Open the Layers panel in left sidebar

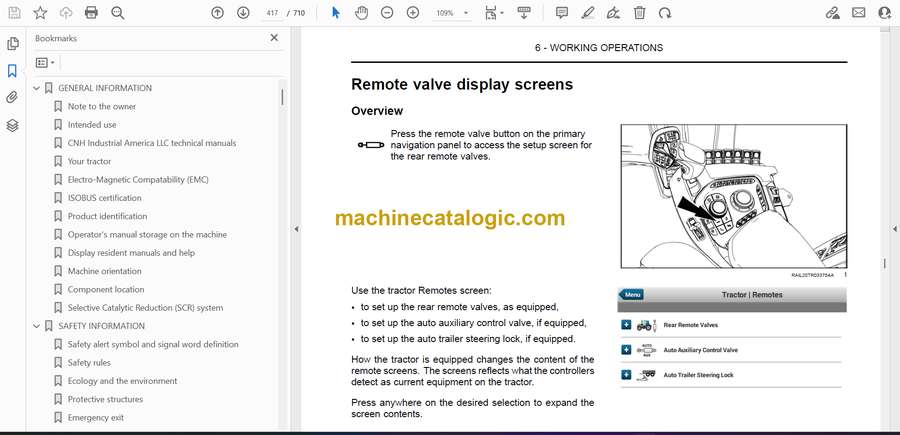12,125
